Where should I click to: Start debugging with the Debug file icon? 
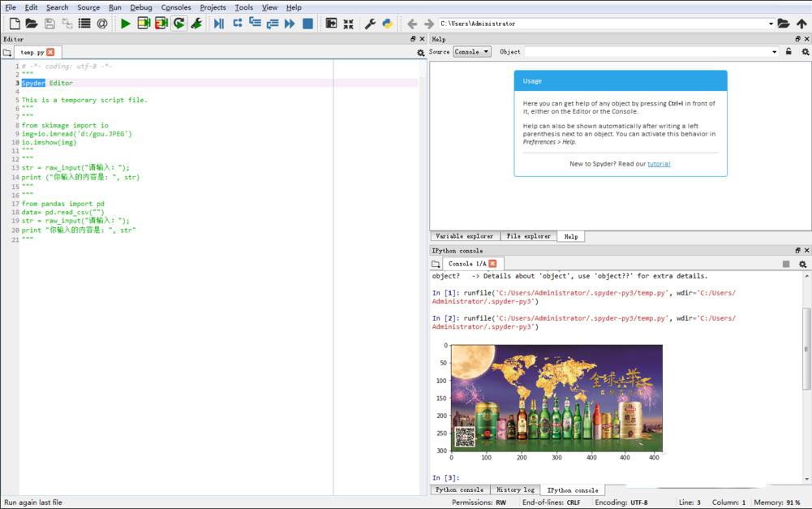(x=219, y=24)
